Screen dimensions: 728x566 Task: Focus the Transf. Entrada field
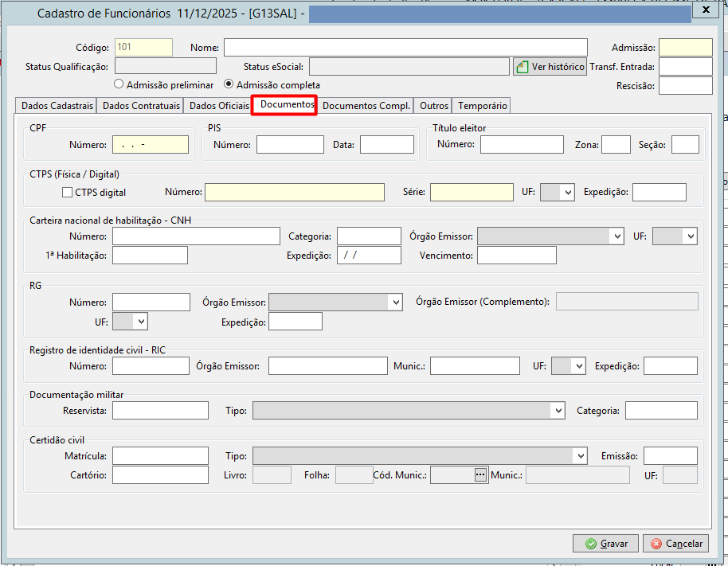pos(686,66)
